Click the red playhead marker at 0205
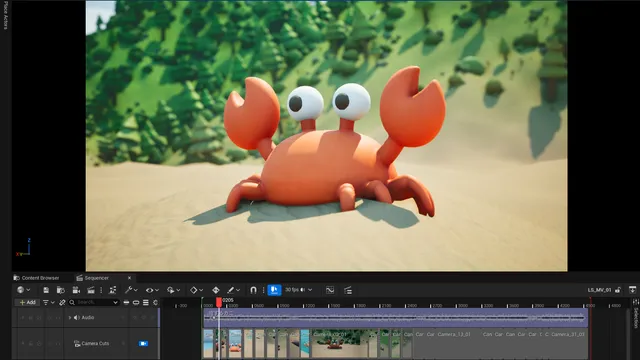This screenshot has height=360, width=640. [219, 302]
